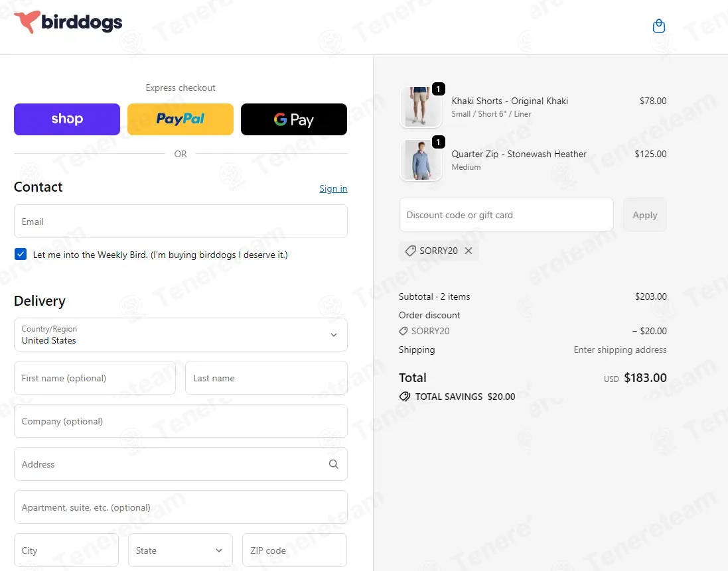Choose PayPal express checkout

[181, 119]
